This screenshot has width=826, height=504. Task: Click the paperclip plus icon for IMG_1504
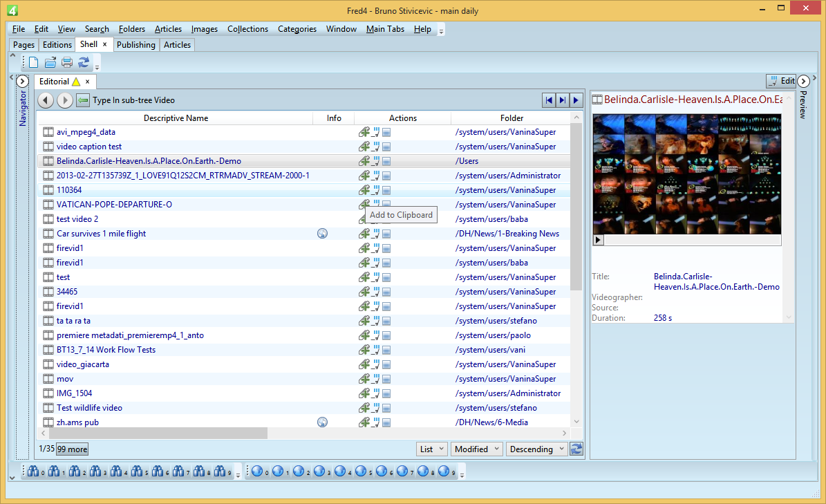coord(364,393)
